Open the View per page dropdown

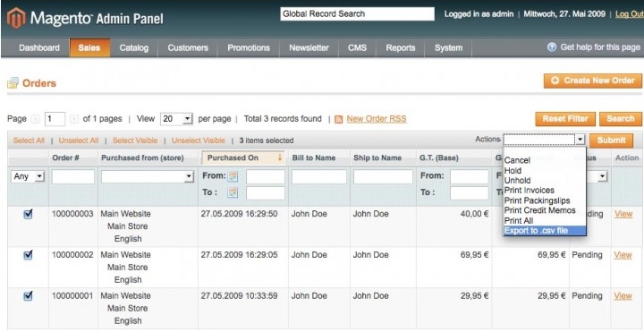(176, 119)
